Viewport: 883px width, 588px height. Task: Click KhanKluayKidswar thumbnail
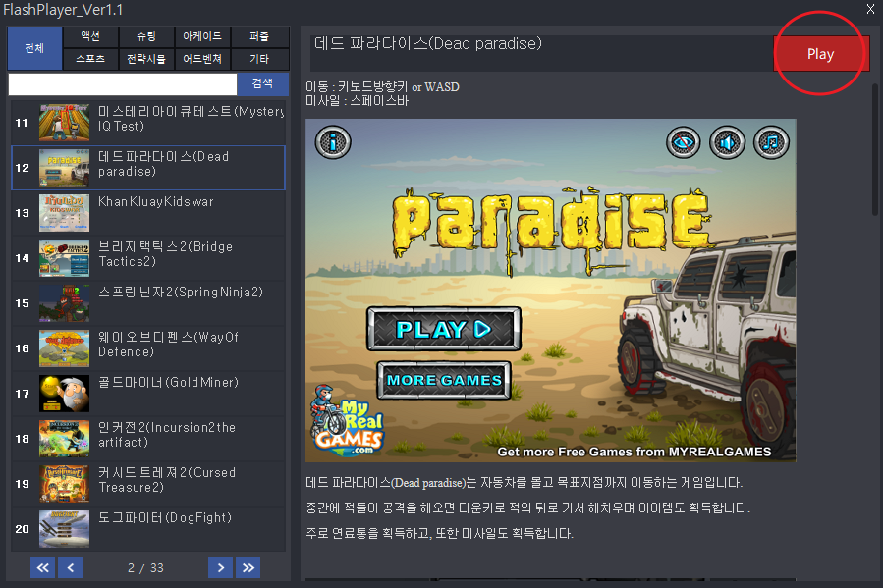tap(64, 213)
